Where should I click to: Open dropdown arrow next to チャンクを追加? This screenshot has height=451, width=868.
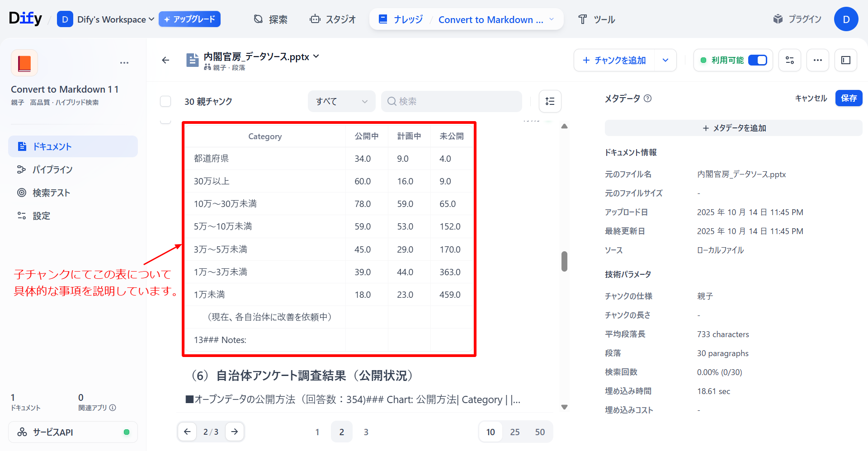point(665,60)
